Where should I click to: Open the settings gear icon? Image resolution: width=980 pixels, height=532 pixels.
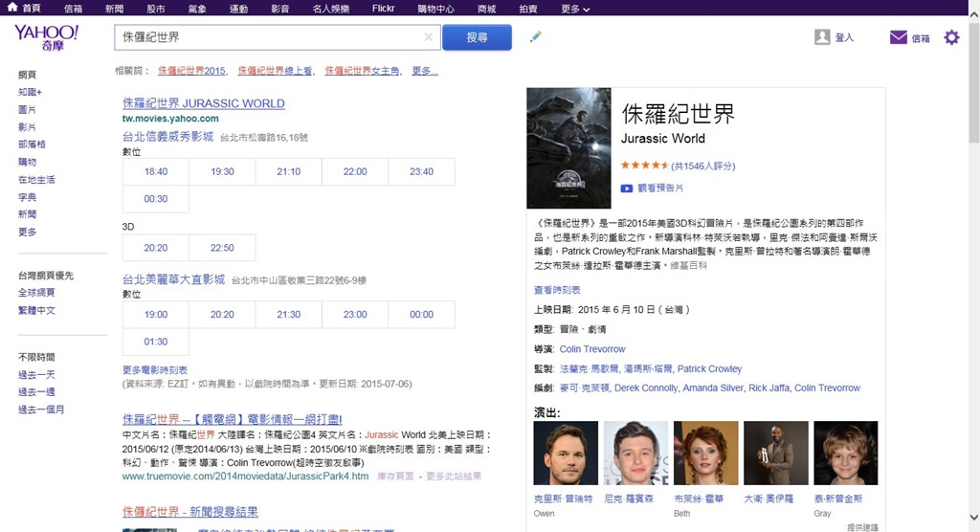950,37
